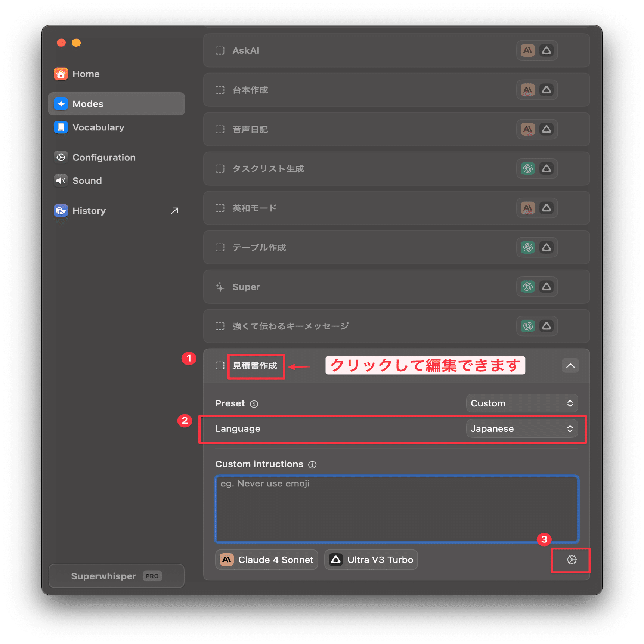This screenshot has height=644, width=644.
Task: Select the AskAI mode checkbox icon
Action: tap(220, 50)
